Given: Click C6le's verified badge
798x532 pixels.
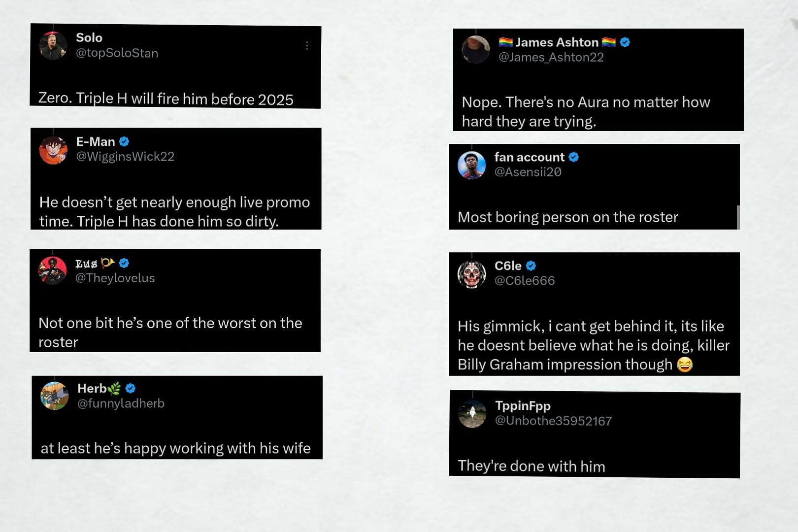Looking at the screenshot, I should tap(531, 266).
